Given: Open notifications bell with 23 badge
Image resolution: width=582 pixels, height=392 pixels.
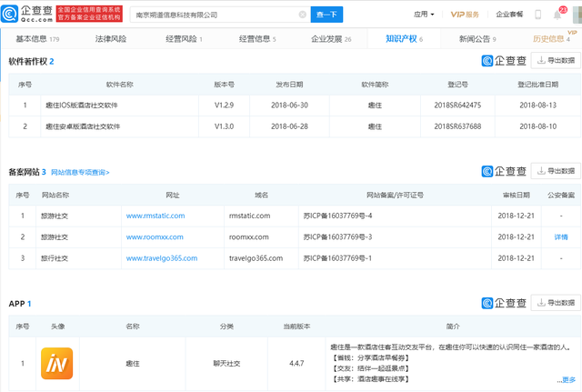Looking at the screenshot, I should click(x=557, y=15).
